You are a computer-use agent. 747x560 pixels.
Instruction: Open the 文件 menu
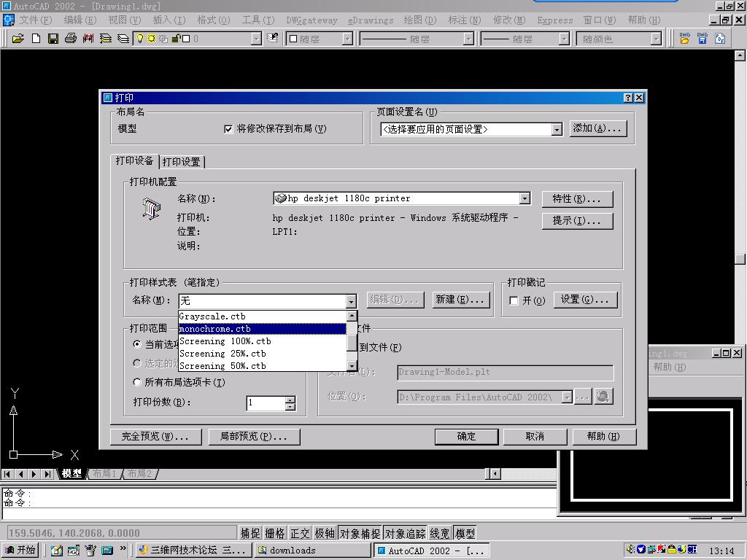[x=35, y=20]
